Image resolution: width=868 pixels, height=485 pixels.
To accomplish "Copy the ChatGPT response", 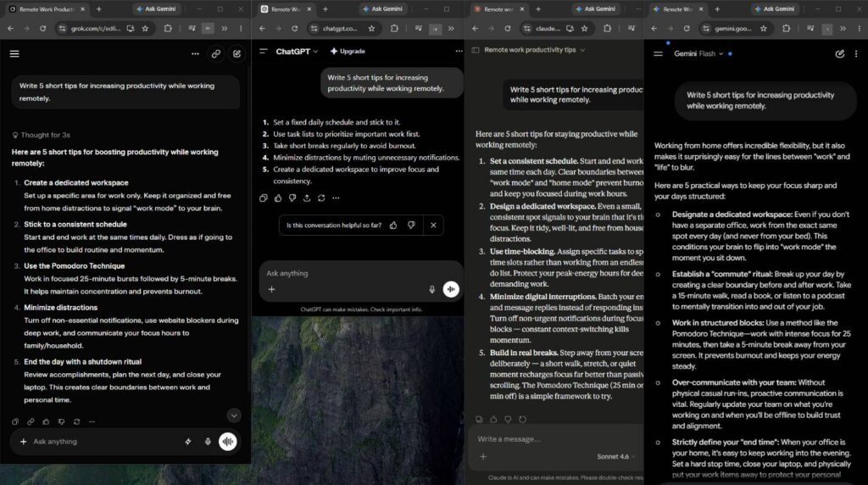I will point(264,198).
